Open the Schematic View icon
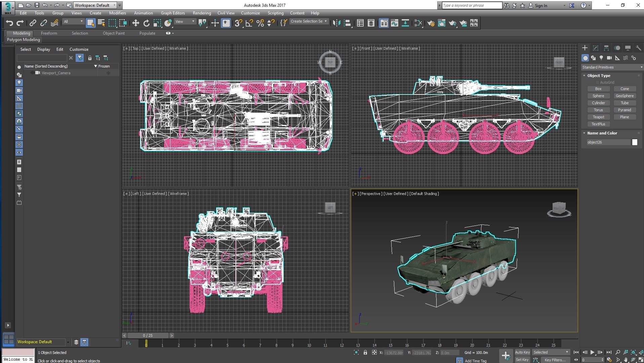This screenshot has width=644, height=363. (405, 23)
